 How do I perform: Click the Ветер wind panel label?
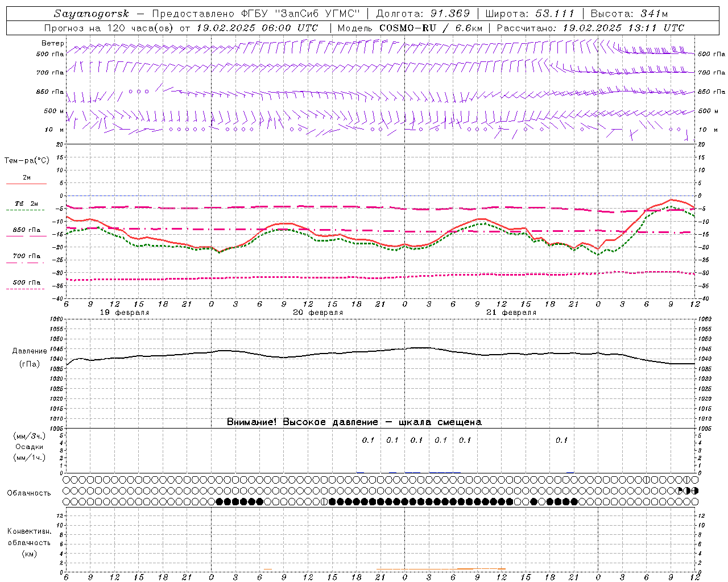(52, 43)
